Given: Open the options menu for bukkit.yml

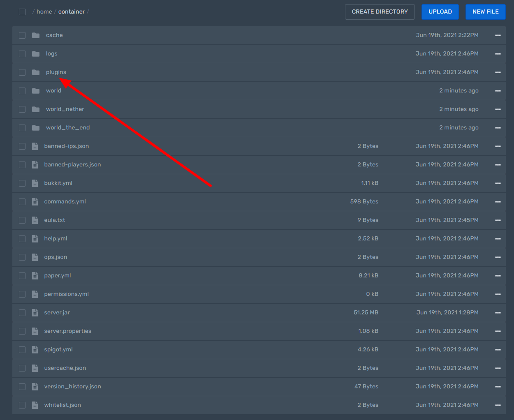Looking at the screenshot, I should pyautogui.click(x=498, y=183).
